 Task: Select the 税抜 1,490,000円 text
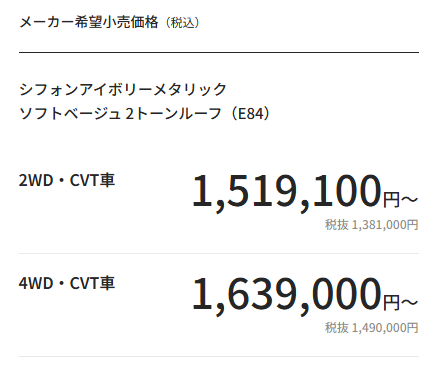coord(371,328)
